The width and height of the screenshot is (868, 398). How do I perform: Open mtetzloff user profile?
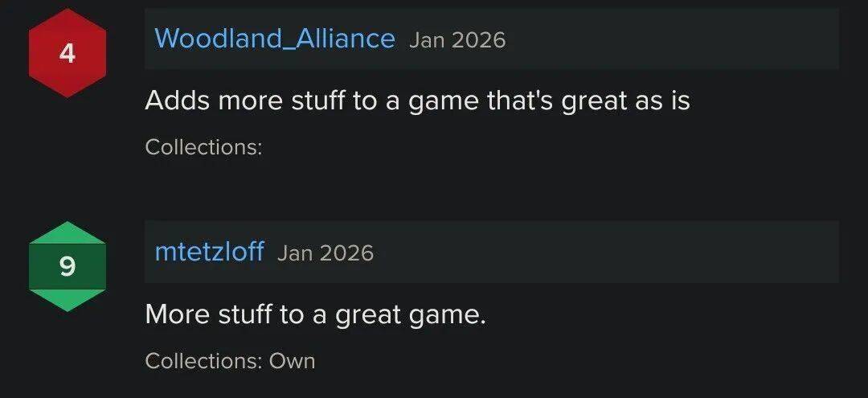(209, 252)
